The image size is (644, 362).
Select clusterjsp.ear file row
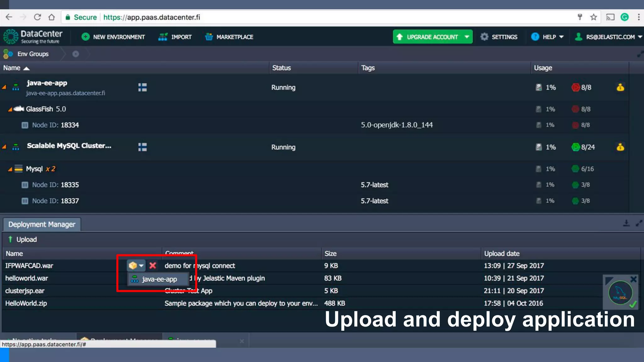click(x=321, y=291)
